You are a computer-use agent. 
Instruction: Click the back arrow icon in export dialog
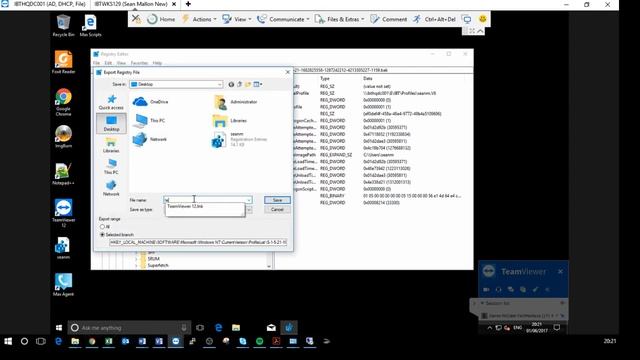click(x=231, y=84)
